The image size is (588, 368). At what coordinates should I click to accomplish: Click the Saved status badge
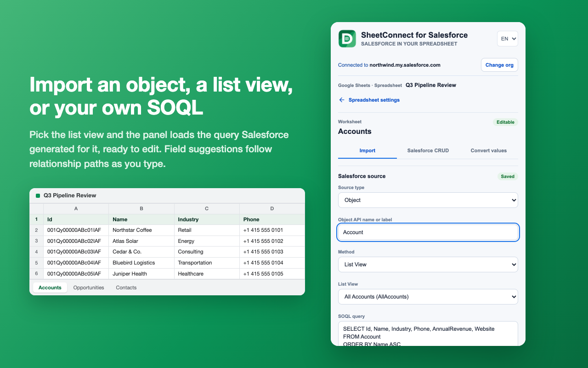pyautogui.click(x=508, y=176)
